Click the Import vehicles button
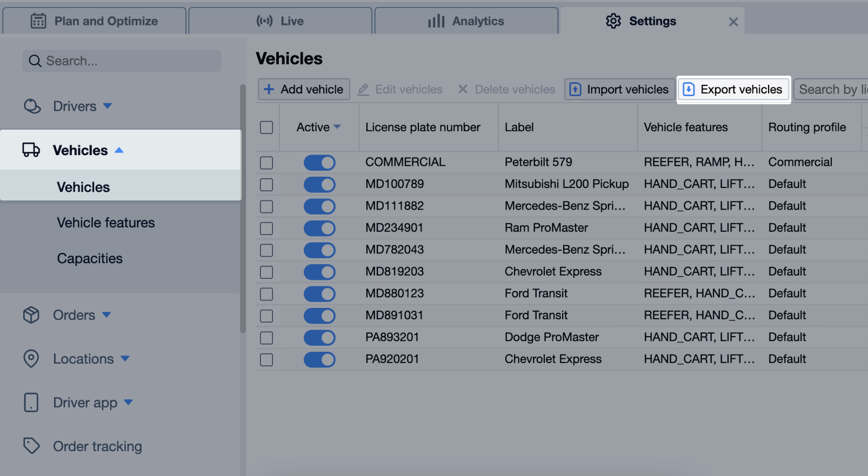The image size is (868, 476). (620, 89)
